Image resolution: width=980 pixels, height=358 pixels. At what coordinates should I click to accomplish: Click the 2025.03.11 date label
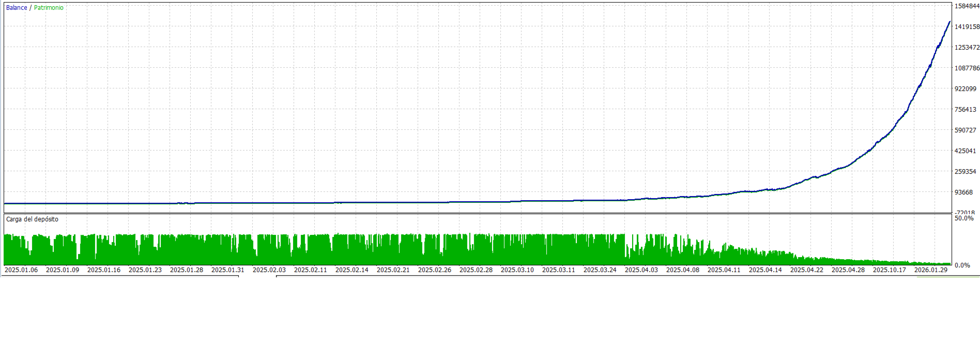[x=559, y=270]
